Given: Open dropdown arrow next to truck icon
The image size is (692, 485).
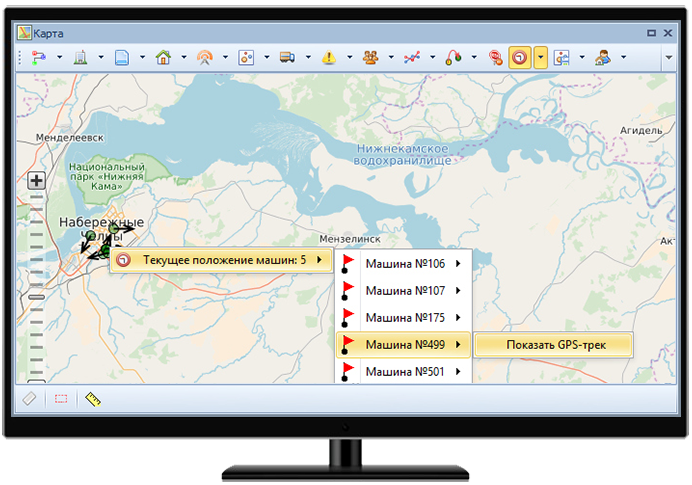Looking at the screenshot, I should pos(308,57).
